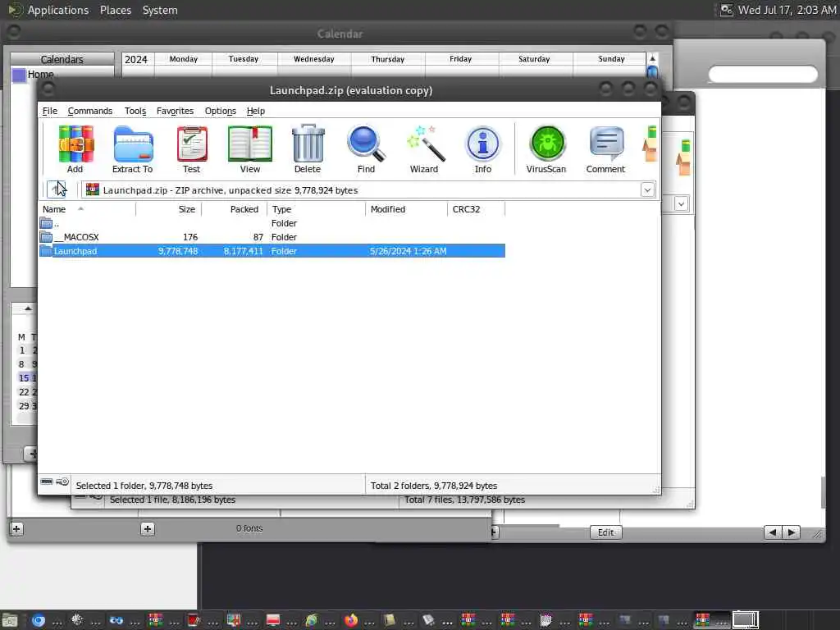Image resolution: width=840 pixels, height=630 pixels.
Task: Run Test on the archive
Action: (x=191, y=148)
